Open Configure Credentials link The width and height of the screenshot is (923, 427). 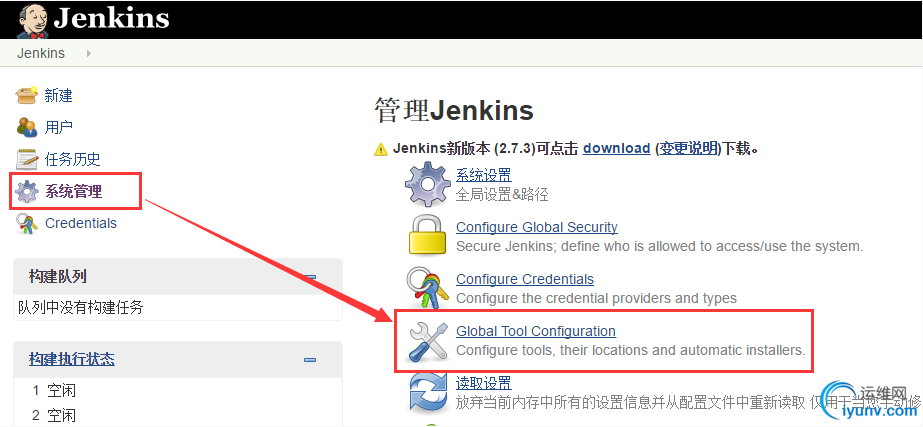[525, 279]
